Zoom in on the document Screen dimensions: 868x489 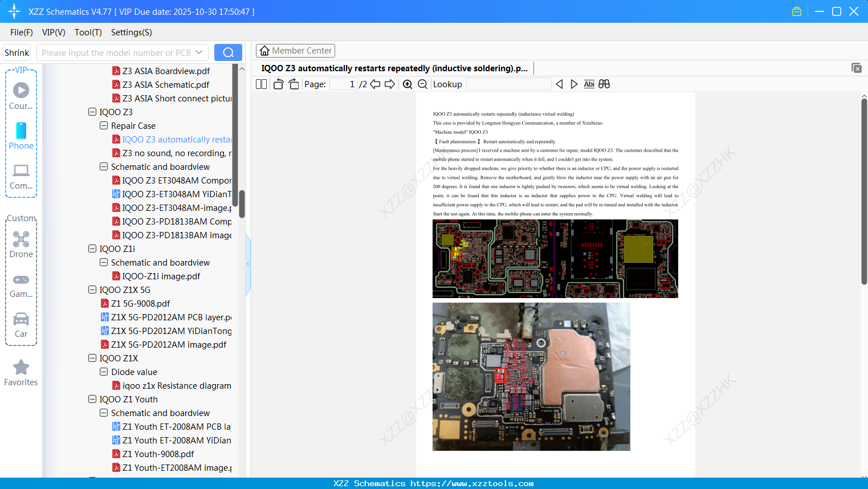tap(407, 84)
